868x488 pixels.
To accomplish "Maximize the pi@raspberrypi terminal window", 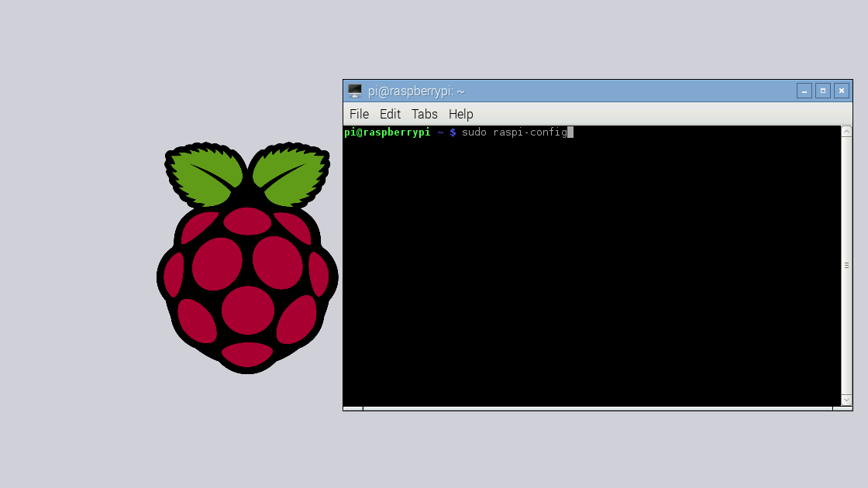I will pyautogui.click(x=823, y=91).
